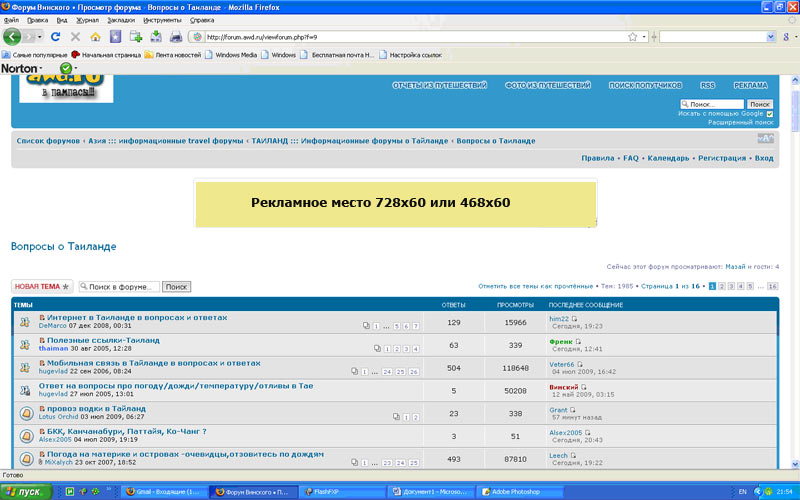Click the Print toolbar icon
Image resolution: width=800 pixels, height=500 pixels.
coord(176,37)
